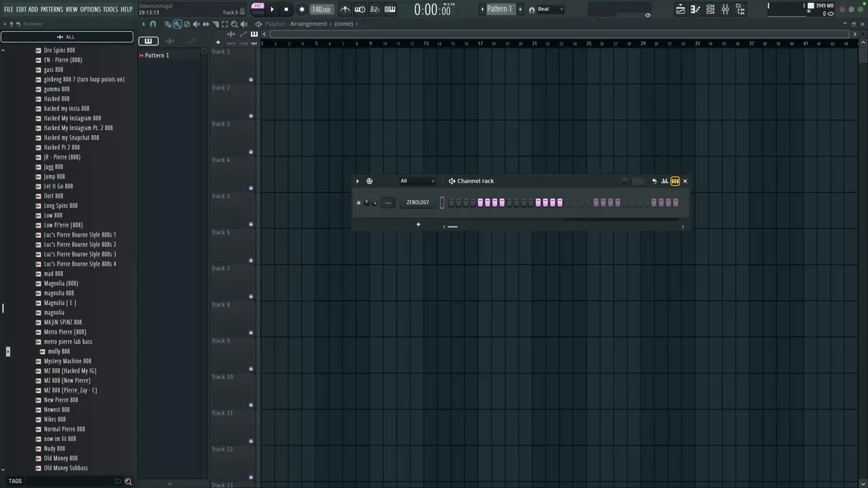Select the playlist Draw pencil tool
The height and width of the screenshot is (488, 868).
pos(167,24)
